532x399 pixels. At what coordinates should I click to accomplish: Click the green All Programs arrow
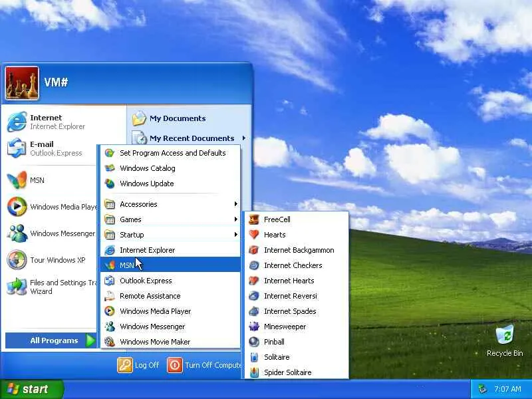90,340
